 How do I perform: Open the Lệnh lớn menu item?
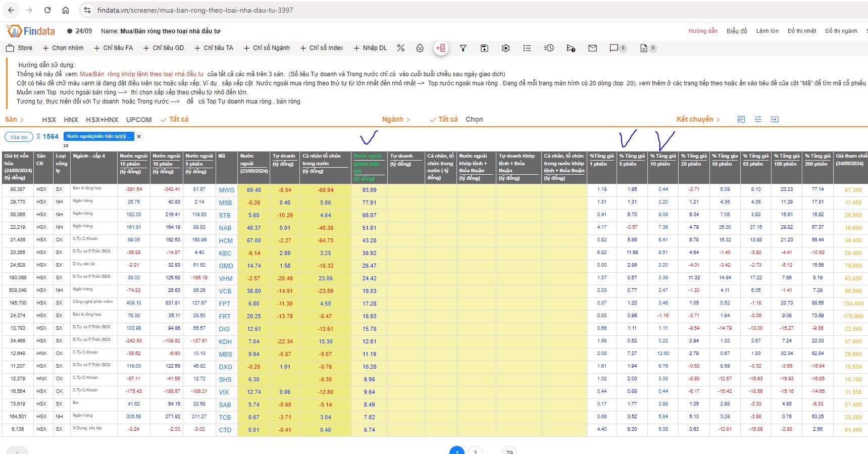767,31
